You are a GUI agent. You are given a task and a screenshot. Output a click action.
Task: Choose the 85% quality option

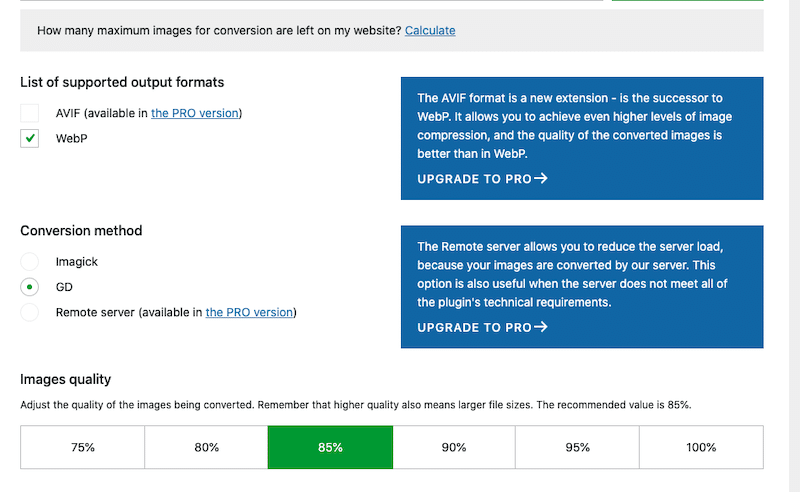330,447
